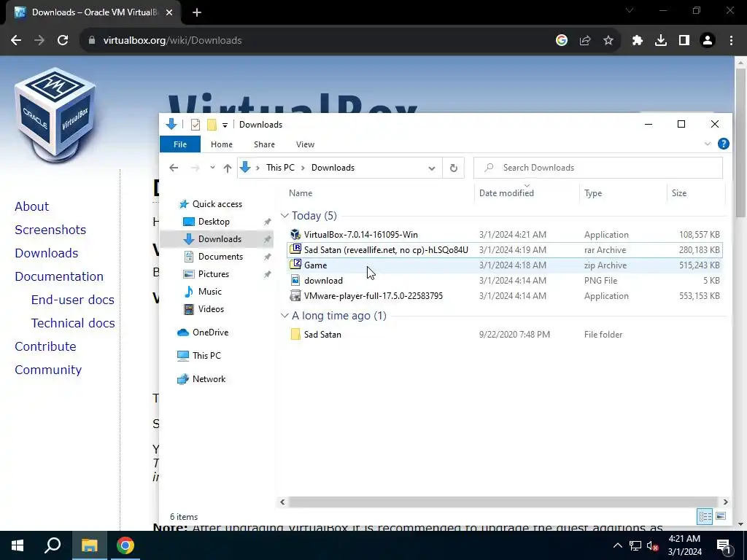Screen dimensions: 747x560
Task: Switch to the Share ribbon tab
Action: coord(264,144)
